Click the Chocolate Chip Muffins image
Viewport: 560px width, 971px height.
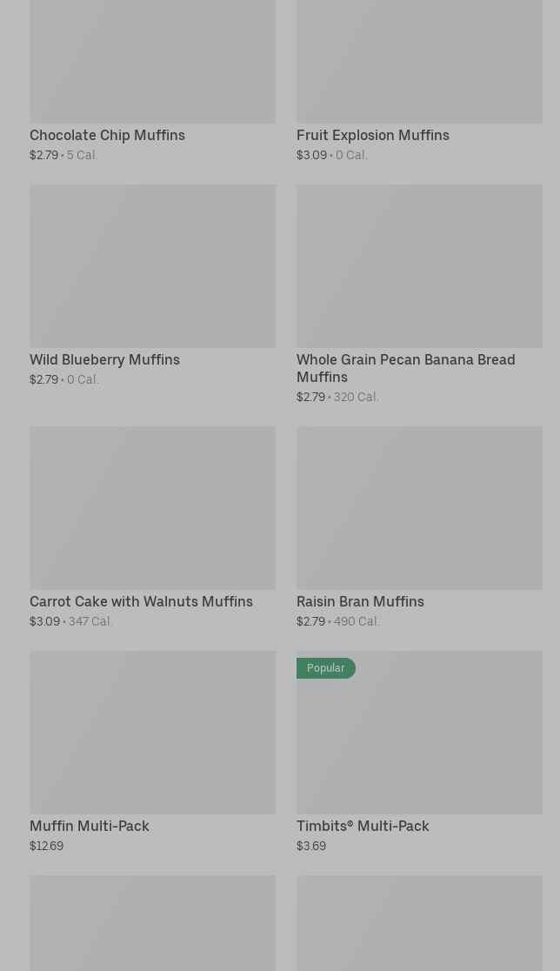point(152,61)
